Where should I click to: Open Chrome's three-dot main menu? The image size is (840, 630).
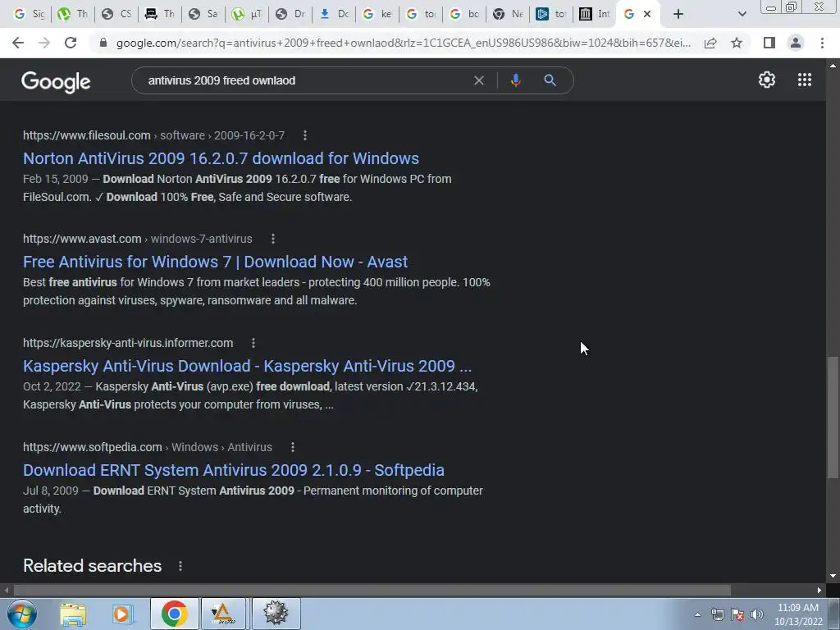(822, 43)
